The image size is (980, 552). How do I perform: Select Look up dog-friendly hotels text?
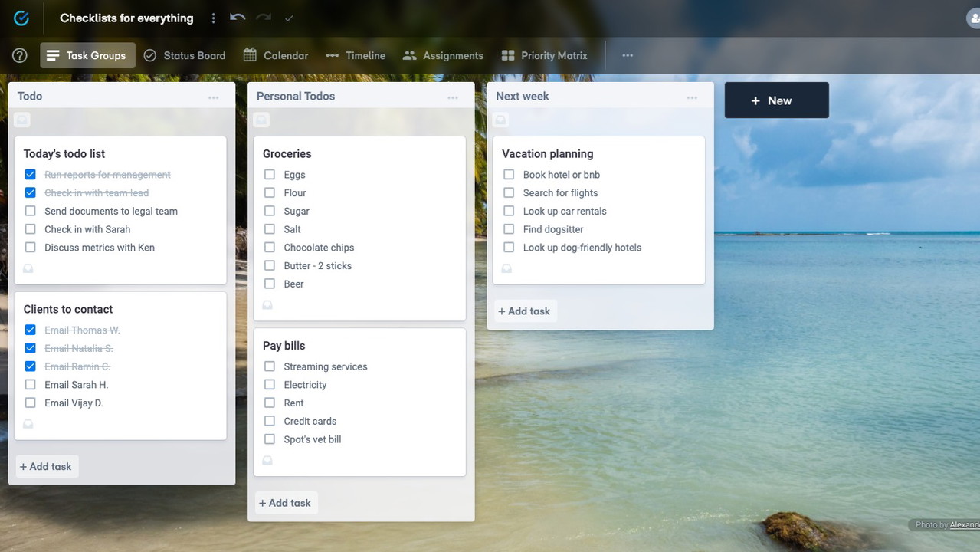pyautogui.click(x=582, y=248)
